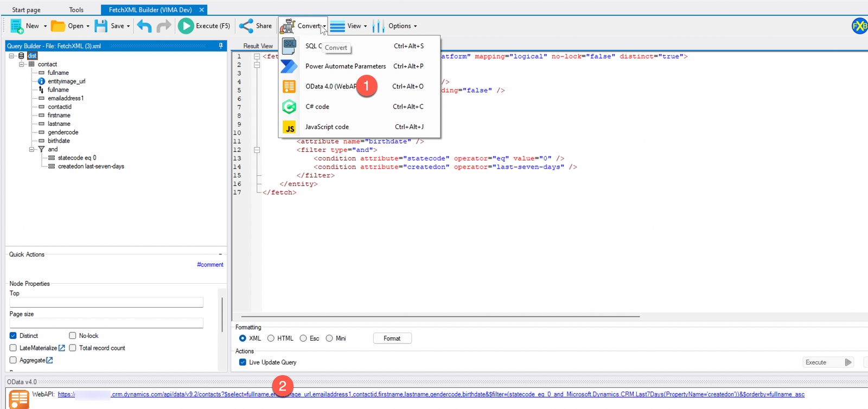Click the Page size input field
868x409 pixels.
click(x=106, y=323)
